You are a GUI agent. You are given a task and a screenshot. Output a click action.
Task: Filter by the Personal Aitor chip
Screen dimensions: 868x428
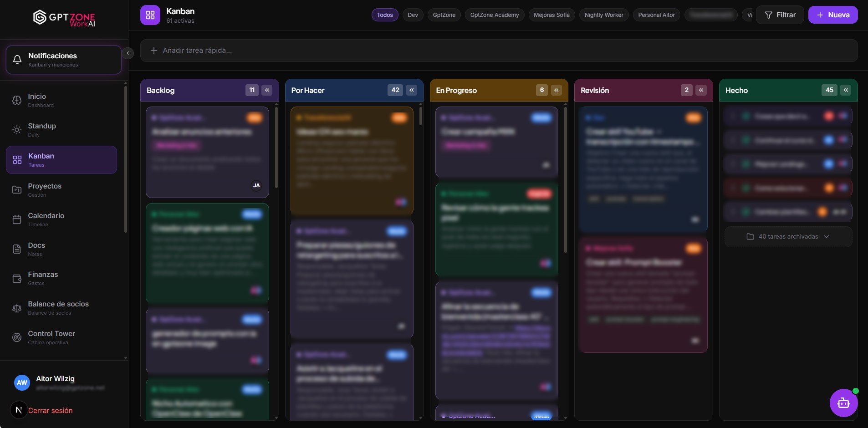coord(657,15)
